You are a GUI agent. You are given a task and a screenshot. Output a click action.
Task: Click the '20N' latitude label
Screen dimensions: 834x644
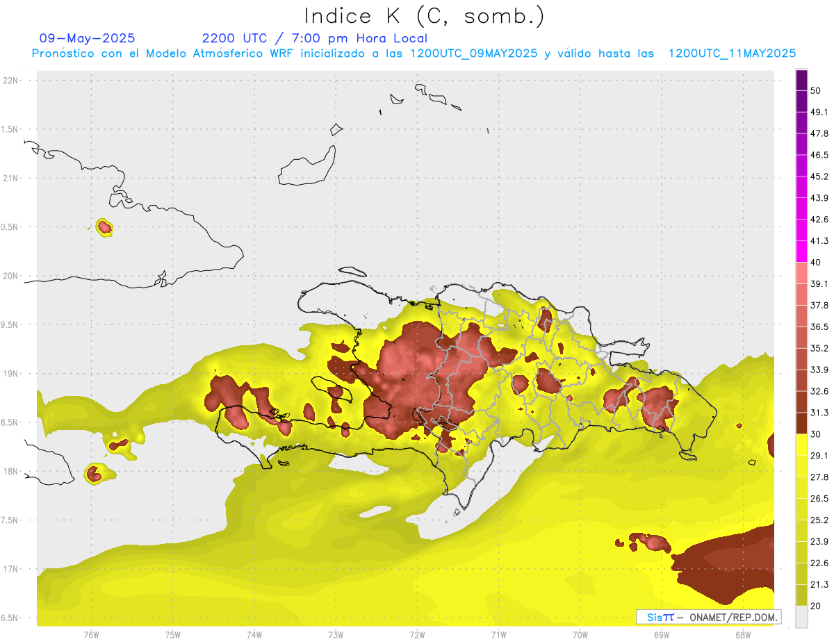pyautogui.click(x=11, y=276)
